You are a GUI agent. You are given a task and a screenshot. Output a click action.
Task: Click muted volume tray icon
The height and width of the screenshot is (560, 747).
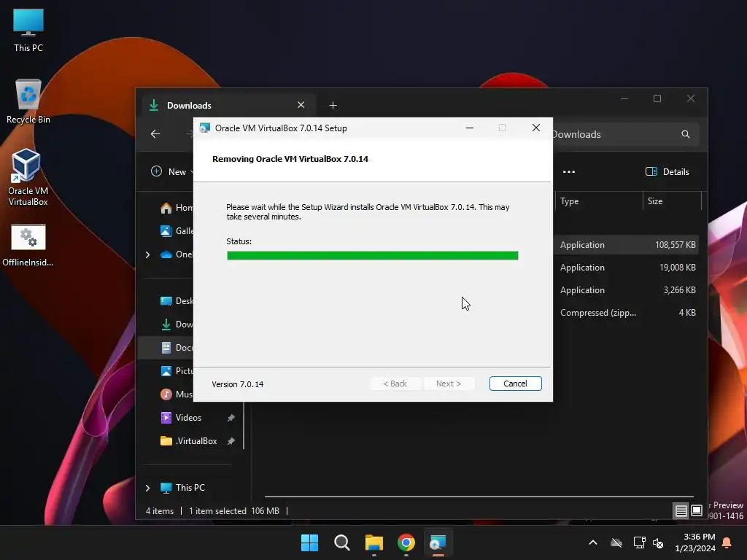pos(659,542)
